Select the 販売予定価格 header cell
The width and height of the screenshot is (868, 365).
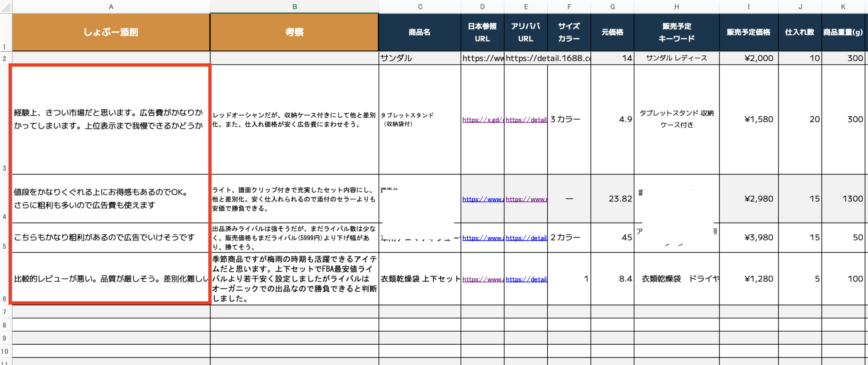(x=748, y=32)
